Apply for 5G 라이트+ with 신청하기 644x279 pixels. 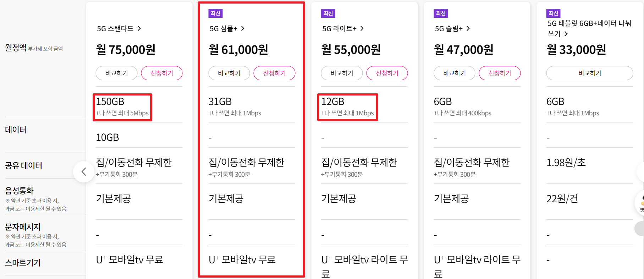pos(387,73)
